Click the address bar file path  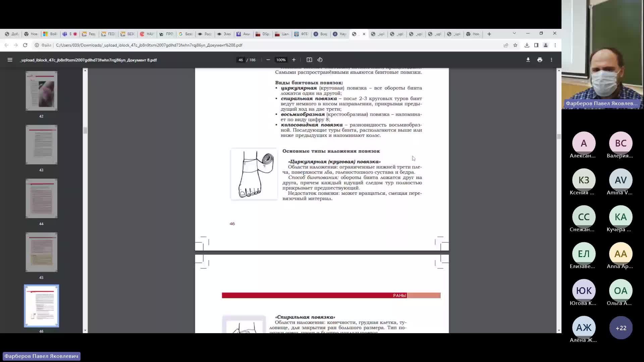pyautogui.click(x=149, y=45)
